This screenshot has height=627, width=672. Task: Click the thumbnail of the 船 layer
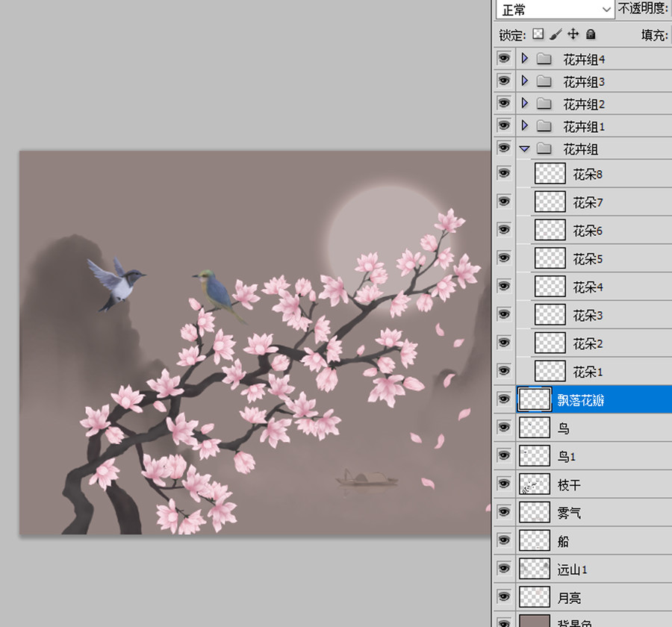click(535, 541)
